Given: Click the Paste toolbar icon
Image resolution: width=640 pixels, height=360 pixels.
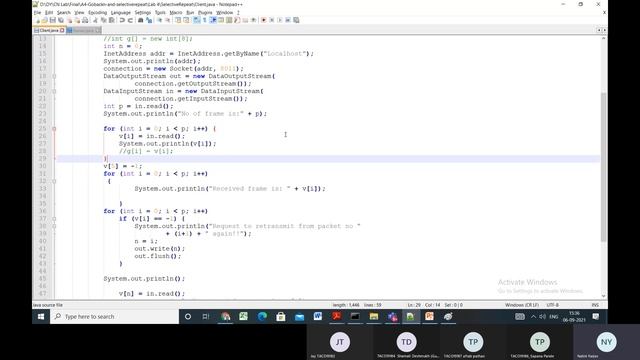Looking at the screenshot, I should click(x=111, y=20).
